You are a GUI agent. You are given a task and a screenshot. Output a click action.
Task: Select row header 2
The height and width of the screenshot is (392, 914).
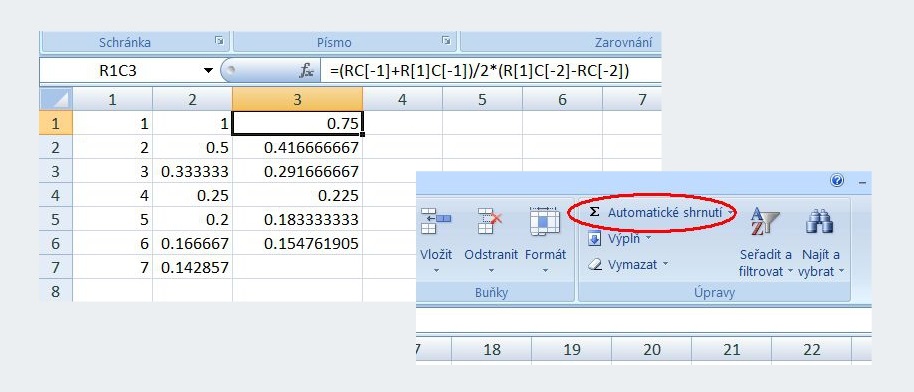[56, 148]
